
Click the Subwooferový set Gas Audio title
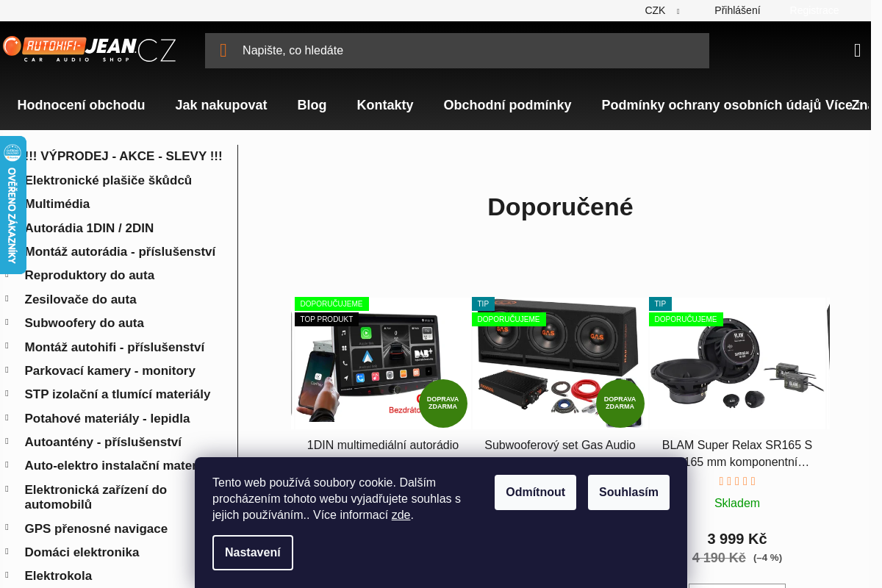click(x=560, y=445)
